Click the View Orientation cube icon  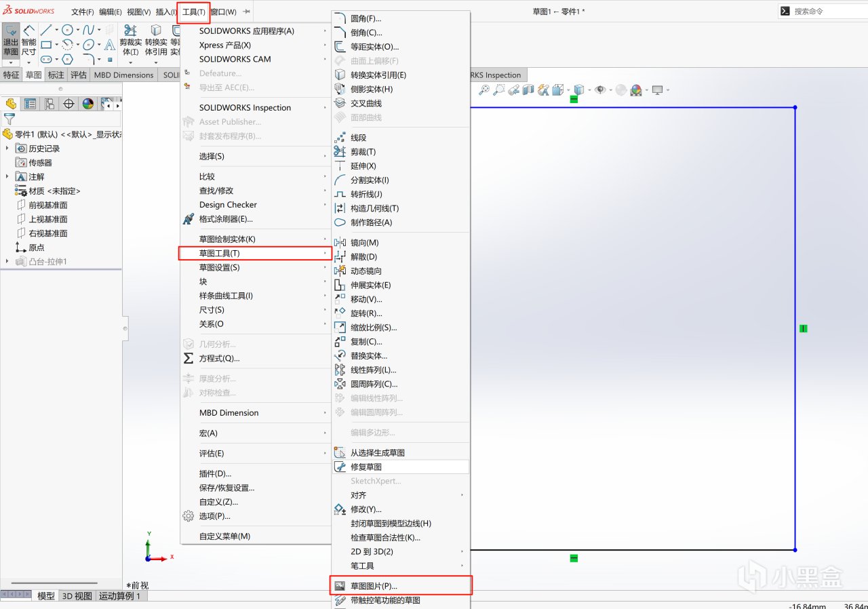coord(557,90)
